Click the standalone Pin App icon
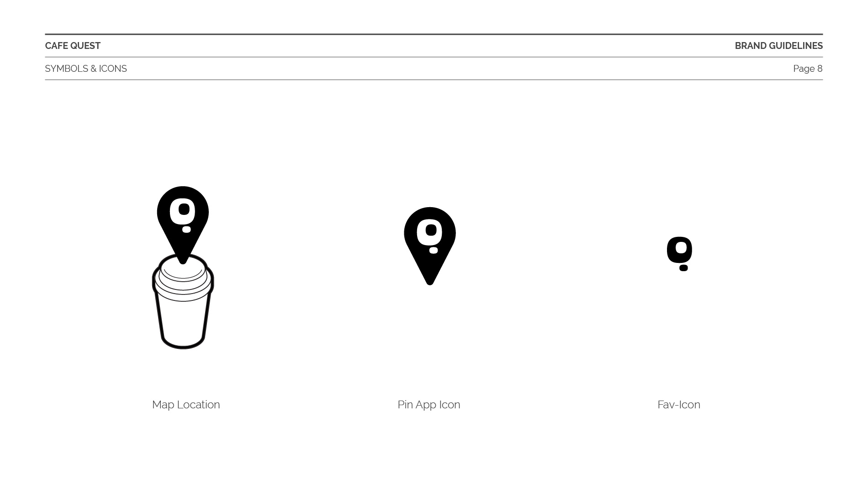The height and width of the screenshot is (503, 868). click(430, 246)
